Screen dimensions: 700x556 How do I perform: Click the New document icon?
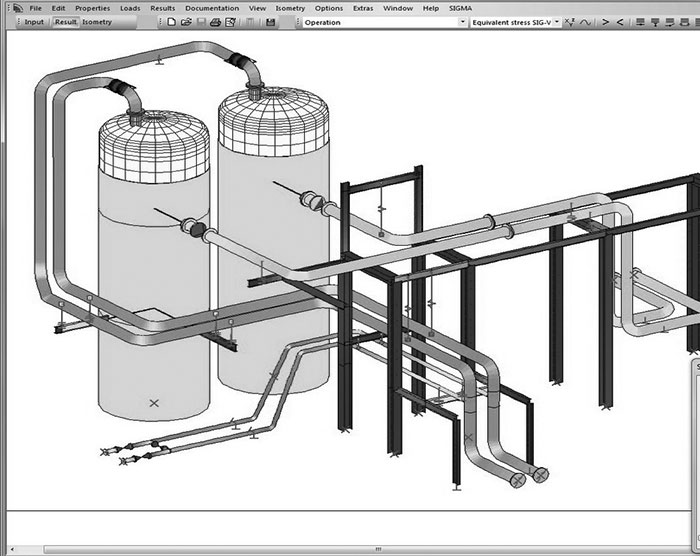click(172, 21)
